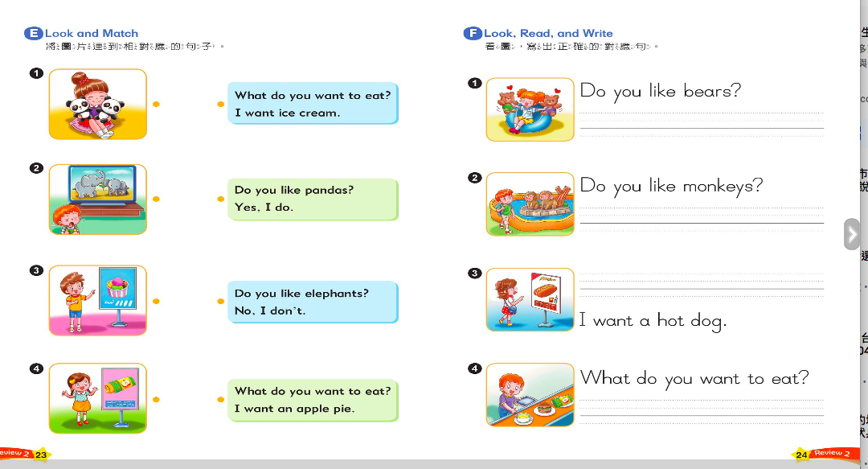Screen dimensions: 868x469
Task: Click the hot dog sign picture
Action: point(530,300)
